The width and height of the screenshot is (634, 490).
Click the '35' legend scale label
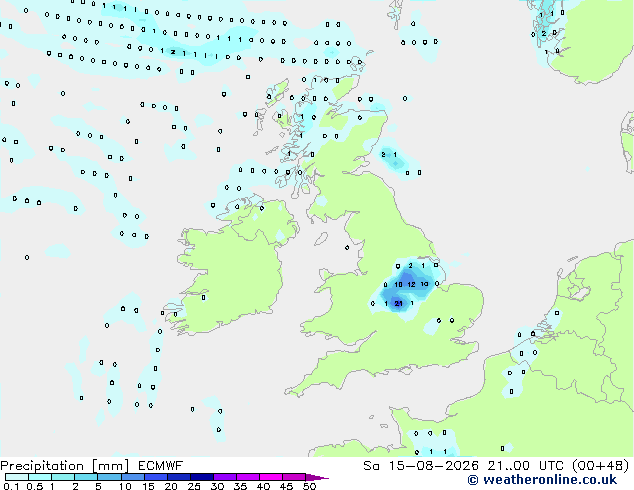pos(240,486)
